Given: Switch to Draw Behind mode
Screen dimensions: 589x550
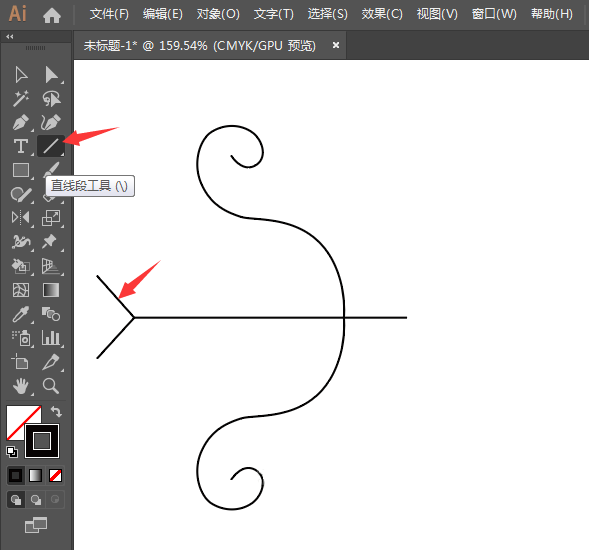Looking at the screenshot, I should click(36, 500).
